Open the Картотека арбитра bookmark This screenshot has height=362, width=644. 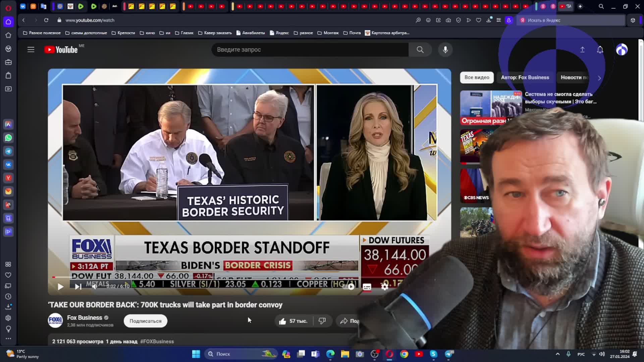(387, 33)
